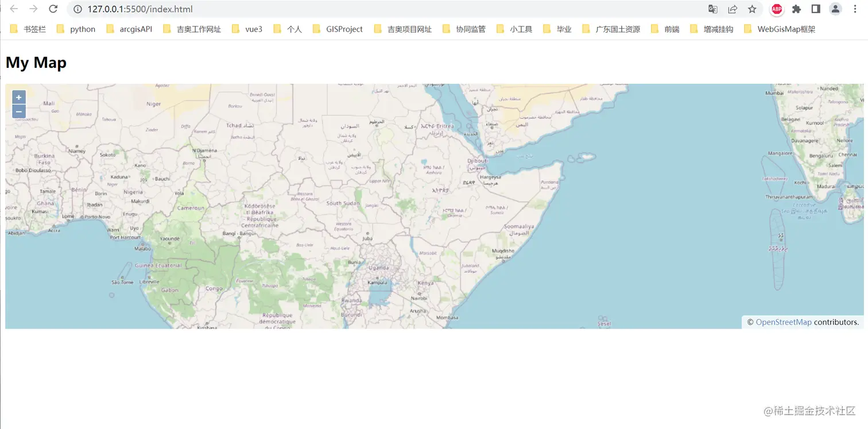
Task: Open the user profile avatar
Action: point(836,9)
